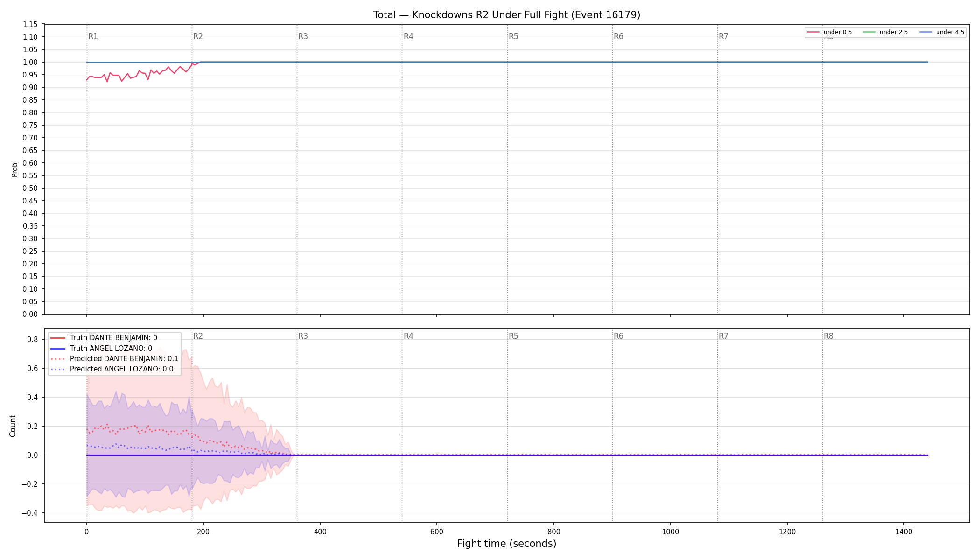The width and height of the screenshot is (980, 560).
Task: Select the 'under 2.5' legend entry
Action: coord(886,32)
